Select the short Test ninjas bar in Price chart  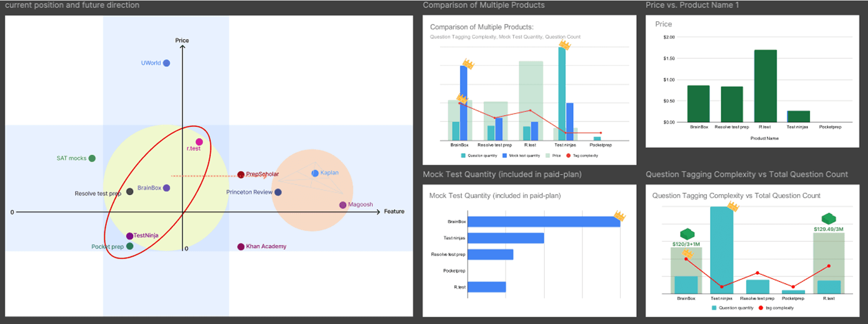pyautogui.click(x=799, y=116)
